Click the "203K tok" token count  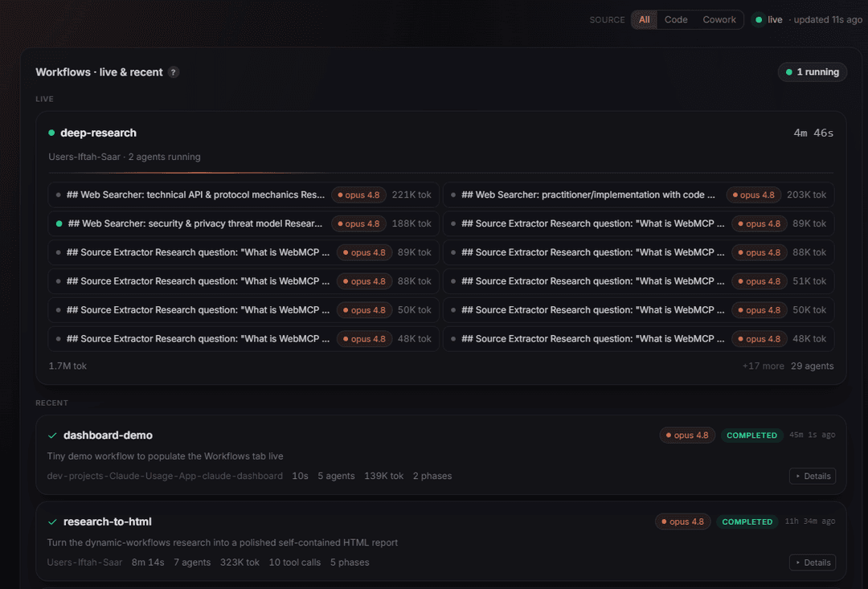click(x=806, y=194)
